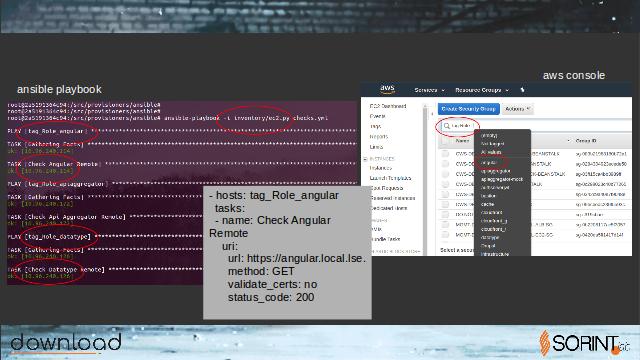Click the 'method: GET' line in the YAML box

(261, 271)
